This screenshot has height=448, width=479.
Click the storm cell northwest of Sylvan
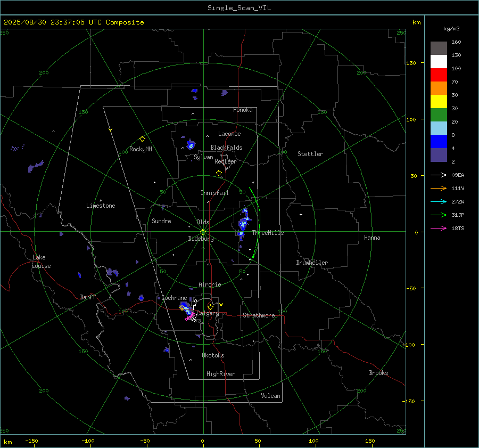(x=191, y=144)
